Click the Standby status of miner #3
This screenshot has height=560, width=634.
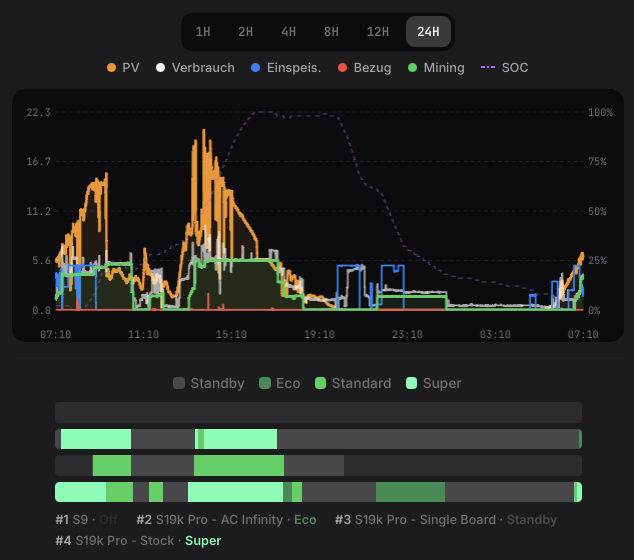tap(532, 520)
